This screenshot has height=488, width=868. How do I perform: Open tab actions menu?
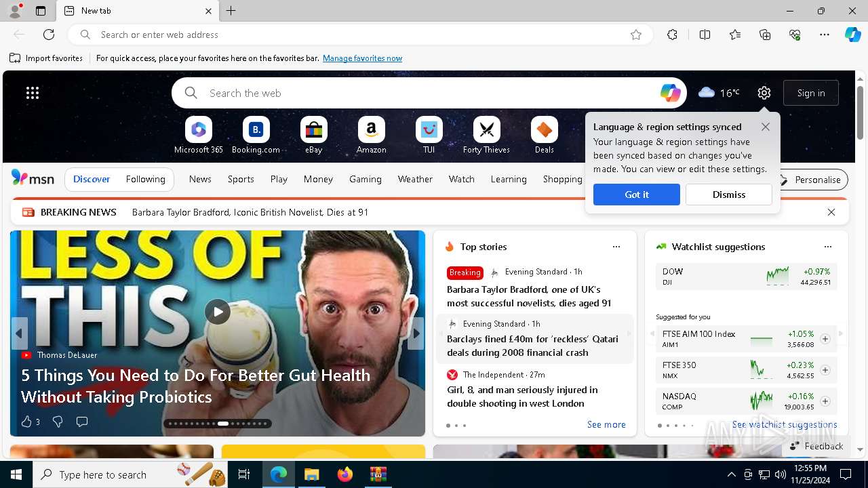(x=41, y=11)
